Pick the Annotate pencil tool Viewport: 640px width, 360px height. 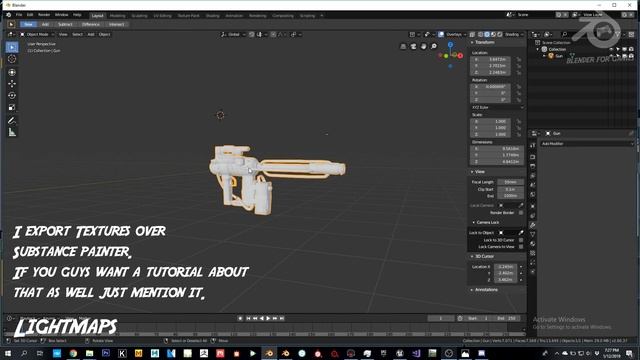click(x=12, y=120)
